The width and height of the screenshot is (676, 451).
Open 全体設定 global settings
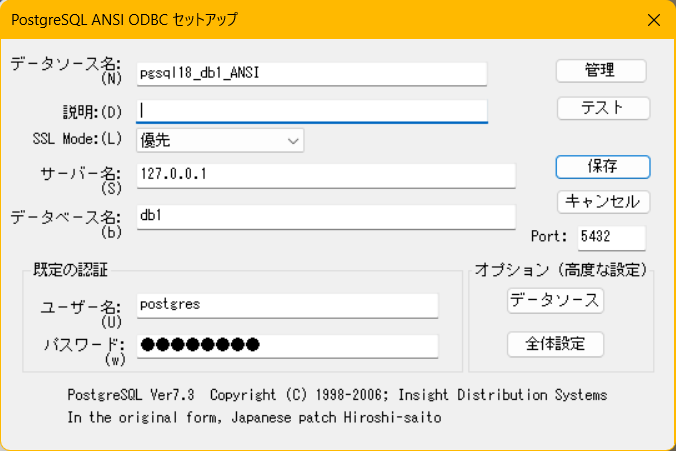click(555, 344)
